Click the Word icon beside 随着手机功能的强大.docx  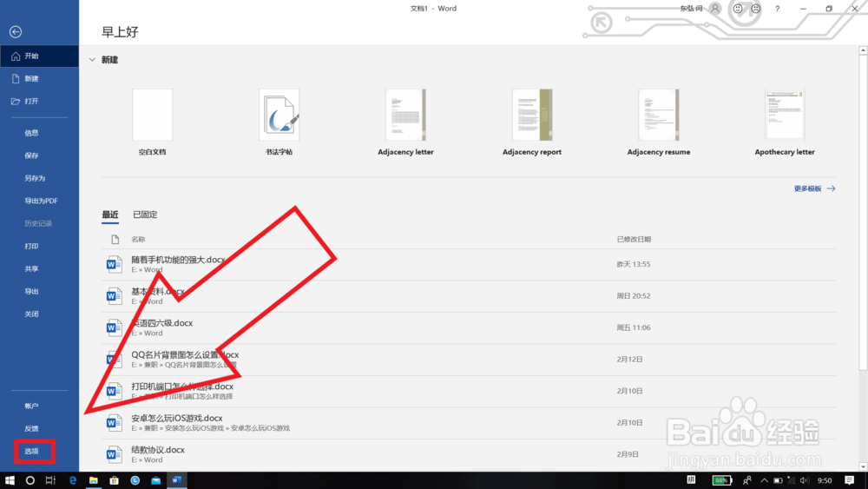point(114,265)
